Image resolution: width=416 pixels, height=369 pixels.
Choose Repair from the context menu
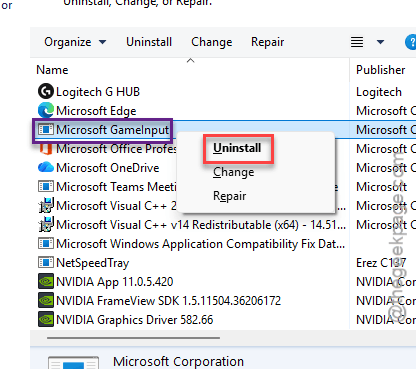pos(229,196)
